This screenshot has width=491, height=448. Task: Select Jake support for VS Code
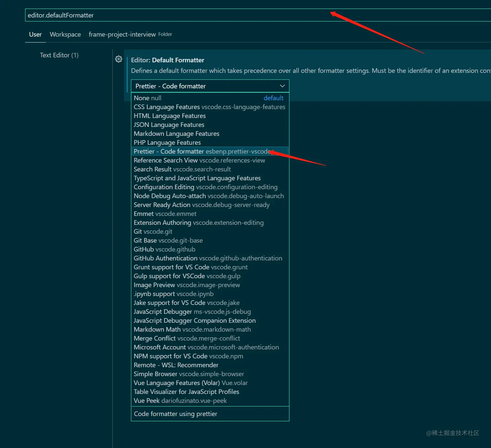coord(210,303)
